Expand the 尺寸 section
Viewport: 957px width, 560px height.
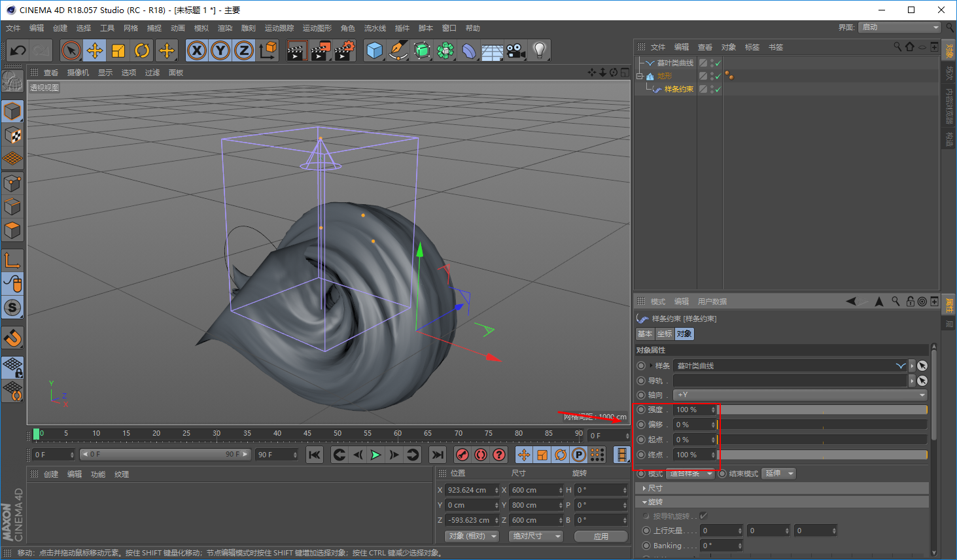(x=782, y=488)
